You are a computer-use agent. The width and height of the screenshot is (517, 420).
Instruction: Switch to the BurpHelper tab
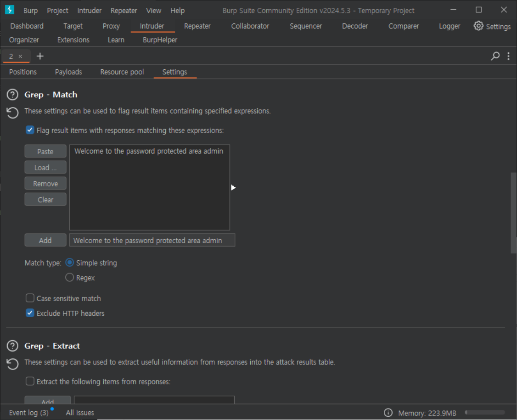pos(160,40)
